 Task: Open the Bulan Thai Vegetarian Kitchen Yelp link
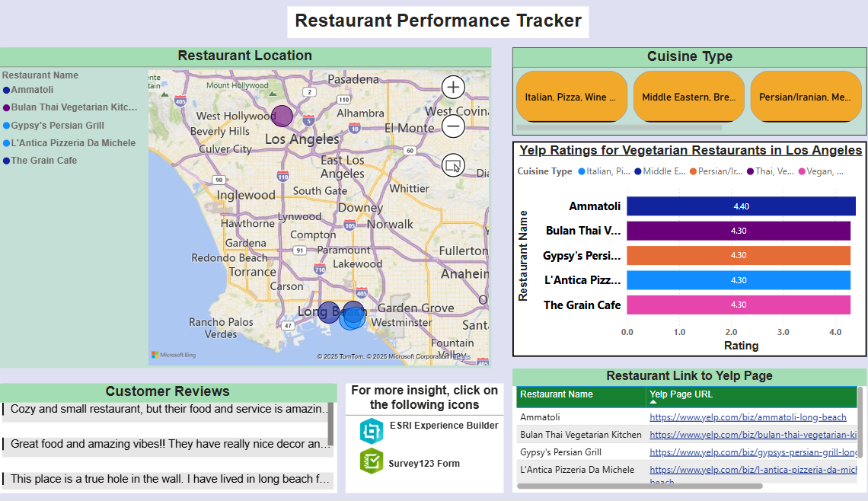(754, 434)
